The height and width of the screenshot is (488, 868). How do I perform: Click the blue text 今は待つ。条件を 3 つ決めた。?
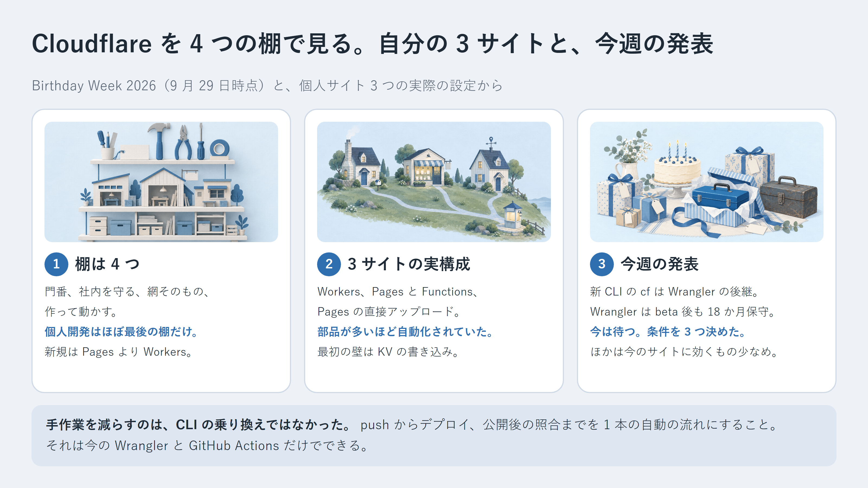tap(668, 332)
